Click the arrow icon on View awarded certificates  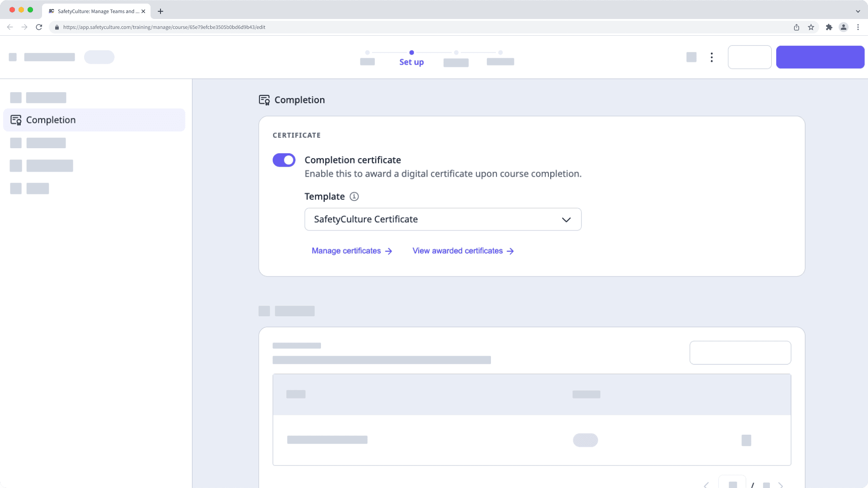(510, 251)
